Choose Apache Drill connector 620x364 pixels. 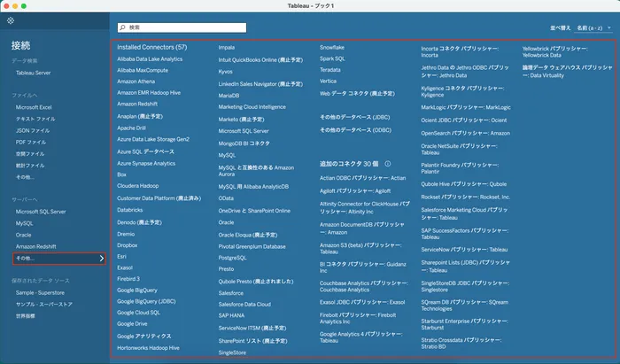(131, 128)
